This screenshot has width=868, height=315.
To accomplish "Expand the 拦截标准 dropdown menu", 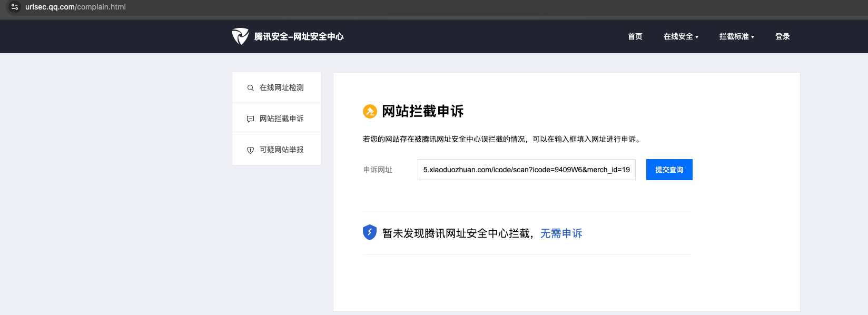I will coord(737,36).
